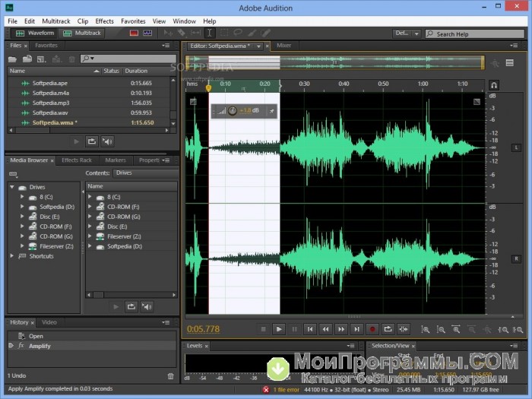Toggle auto-play in Media Browser panel

coord(147,307)
